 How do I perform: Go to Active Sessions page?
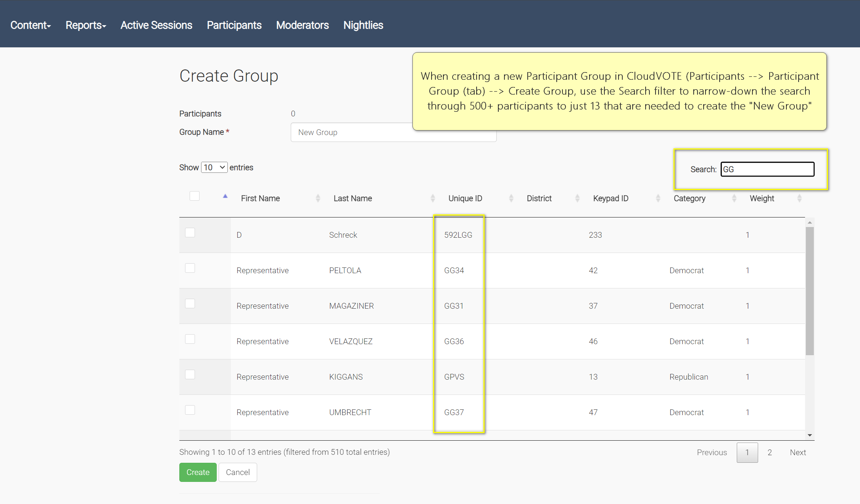click(156, 25)
